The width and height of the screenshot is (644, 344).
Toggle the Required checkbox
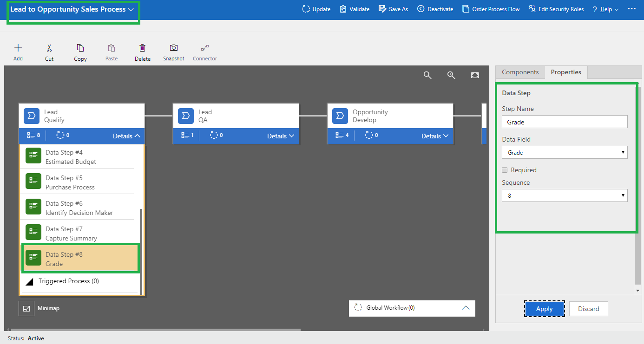505,170
